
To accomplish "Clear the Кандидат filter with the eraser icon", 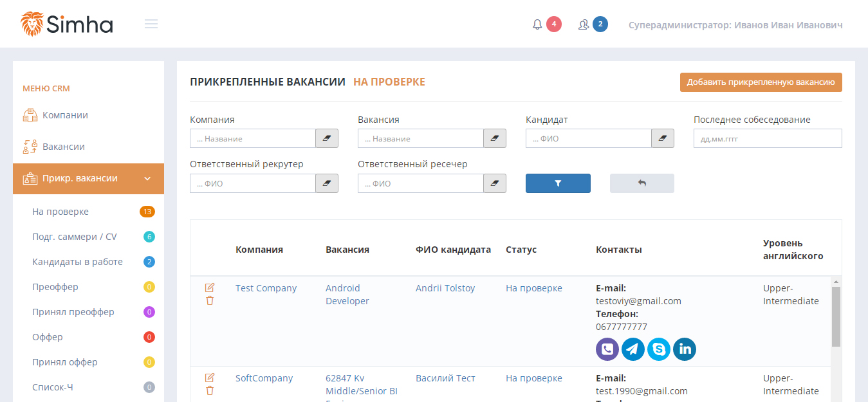I will click(x=662, y=138).
